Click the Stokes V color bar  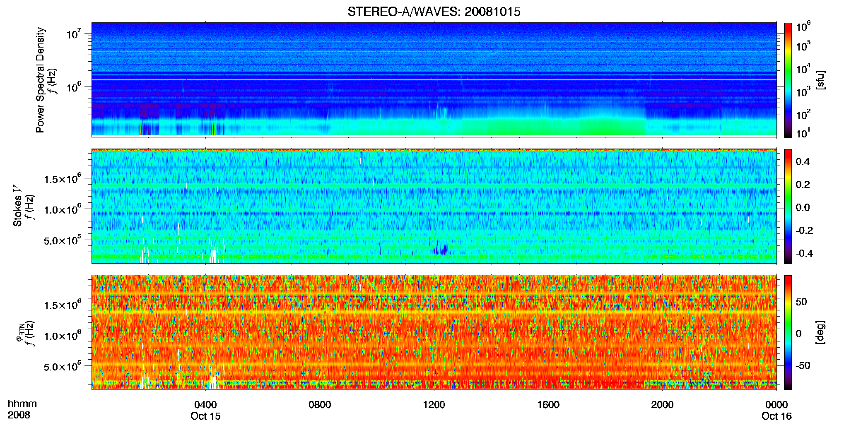tap(788, 206)
